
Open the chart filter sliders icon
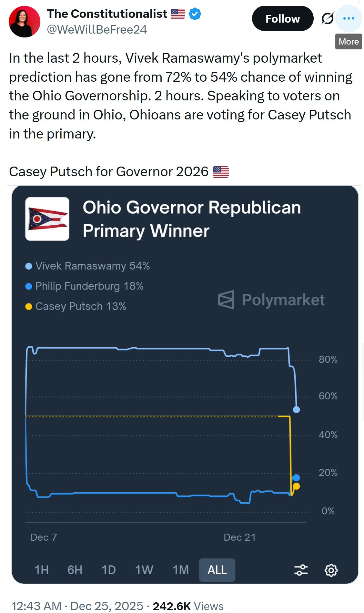tap(301, 570)
